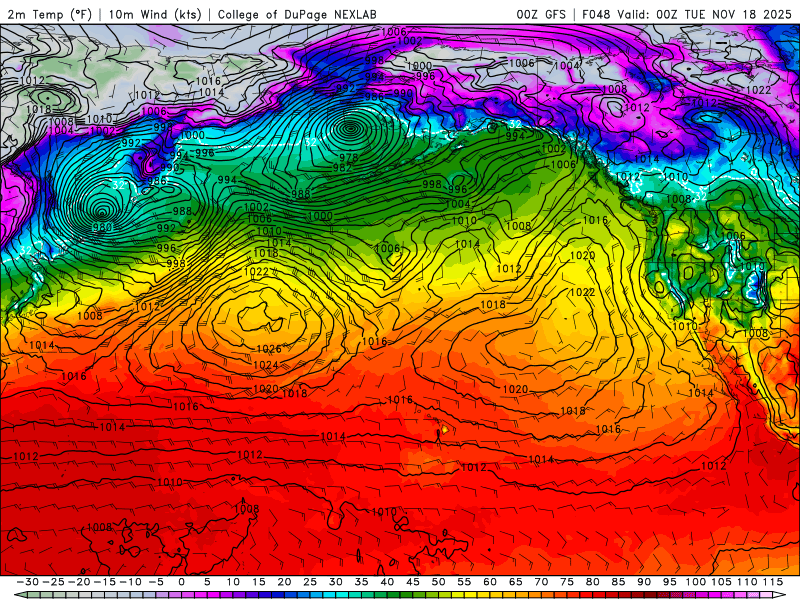Click the "2m Temp (°F)" header label
This screenshot has height=600, width=800.
click(x=49, y=14)
